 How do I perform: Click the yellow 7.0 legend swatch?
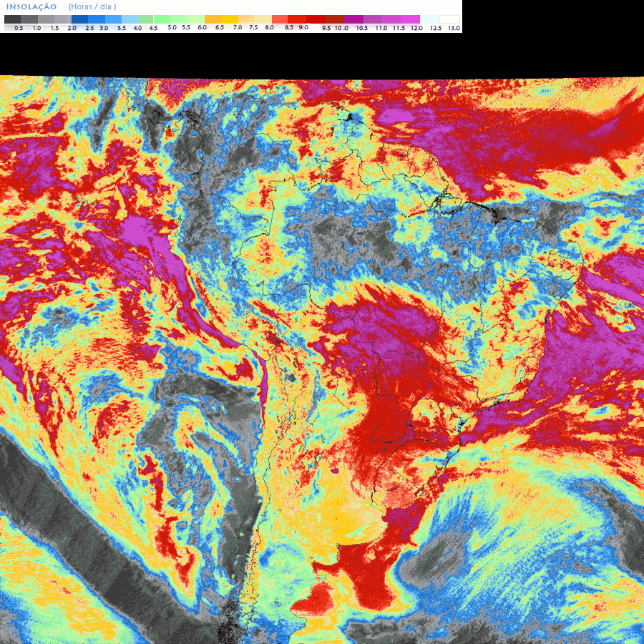230,19
